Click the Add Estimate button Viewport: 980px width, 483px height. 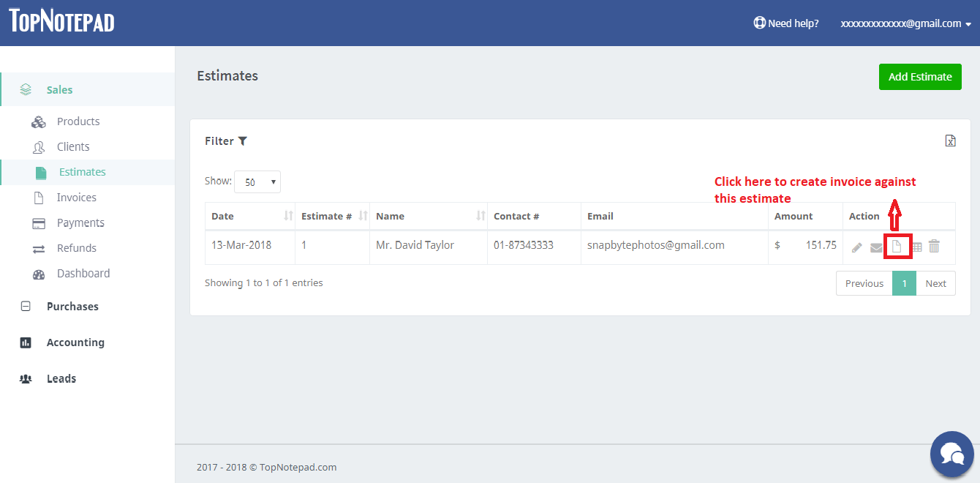tap(920, 77)
